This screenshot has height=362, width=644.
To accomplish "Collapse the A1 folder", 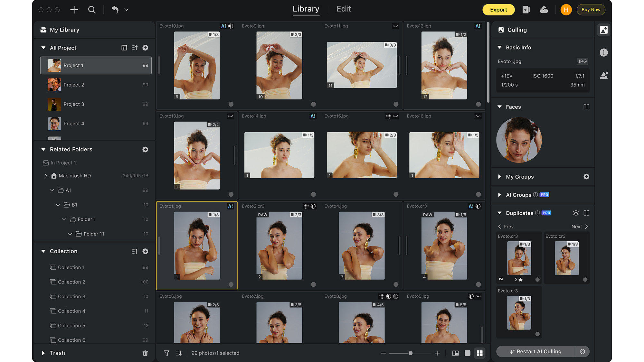I will (x=52, y=190).
